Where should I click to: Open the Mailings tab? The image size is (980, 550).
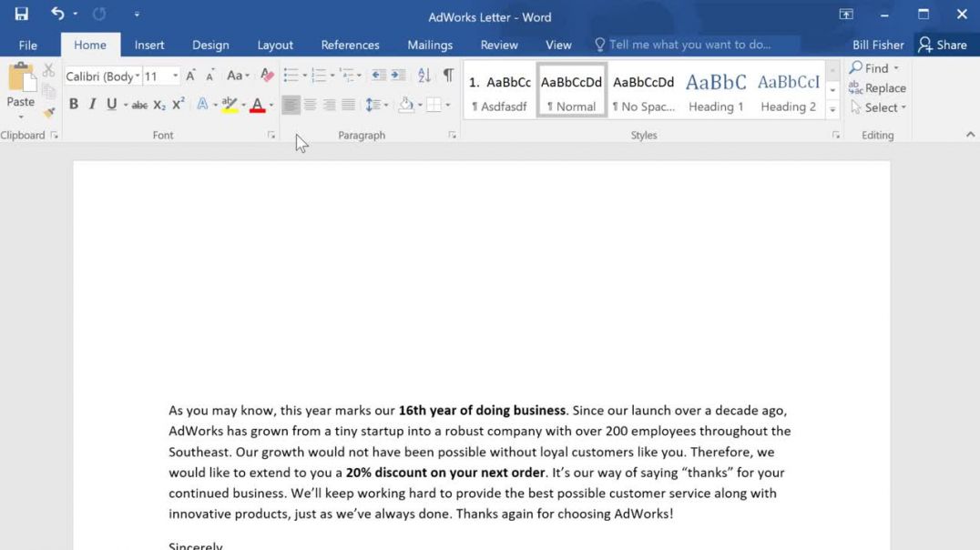430,45
